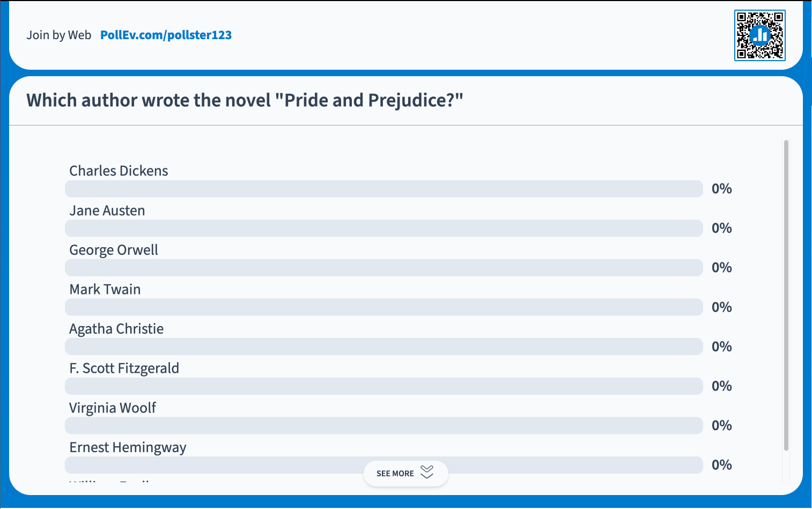Click the 0% value next to Jane Austen
Screen dimensions: 812x509
[x=721, y=228]
